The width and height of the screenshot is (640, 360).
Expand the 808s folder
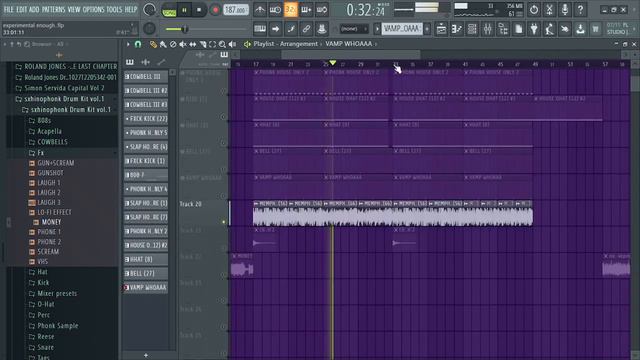(44, 120)
